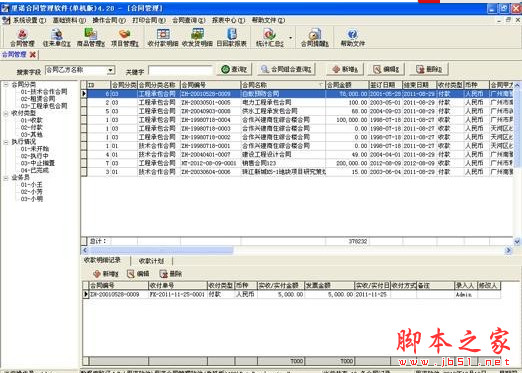Click the contract grid's scroll-down arrow

[x=517, y=241]
